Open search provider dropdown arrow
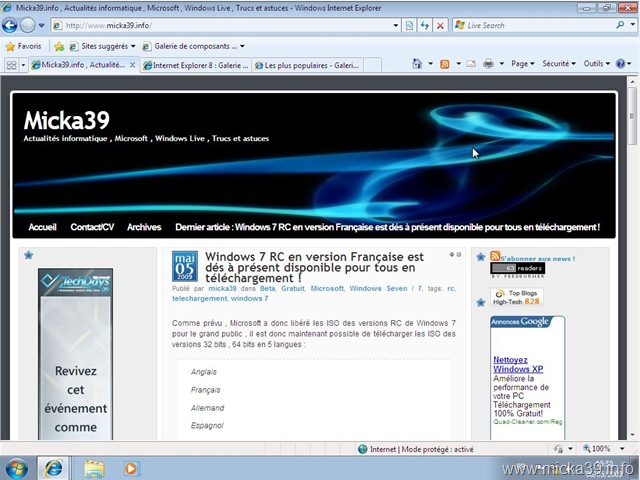This screenshot has height=480, width=640. pos(633,25)
